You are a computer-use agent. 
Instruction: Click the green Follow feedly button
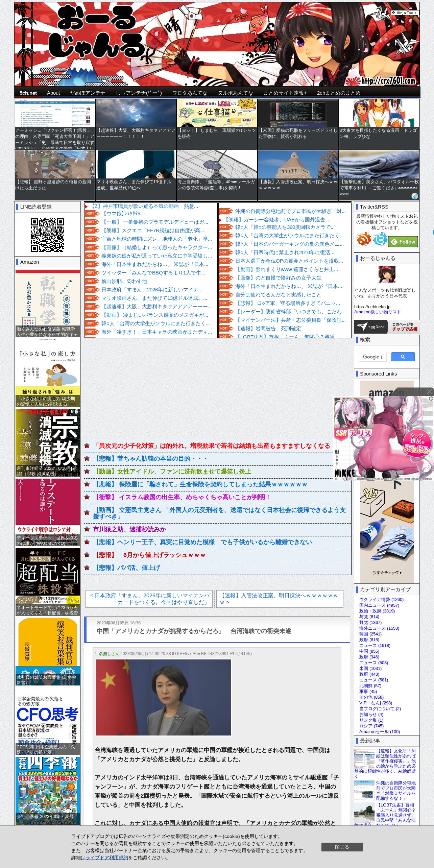[x=403, y=242]
